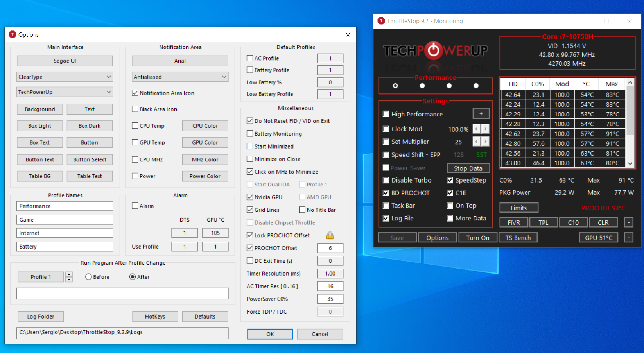Image resolution: width=644 pixels, height=353 pixels.
Task: Click the ThrottleStop title bar icon
Action: coord(381,21)
